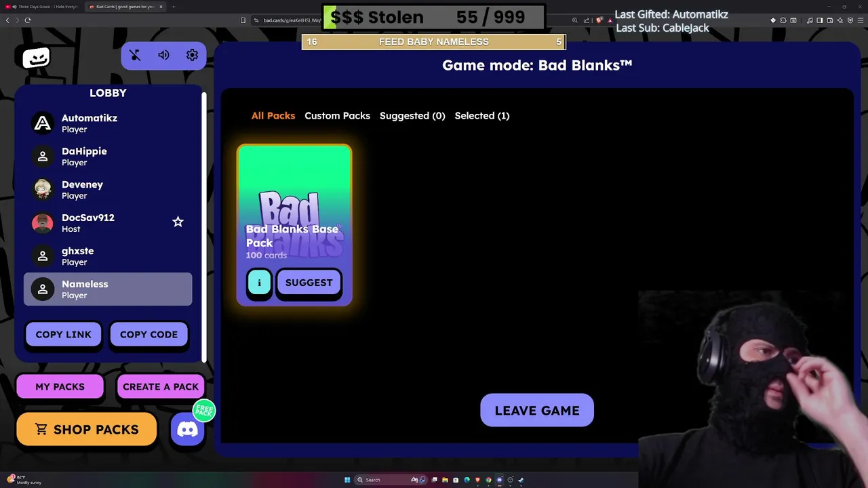
Task: Open File Explorer from taskbar
Action: [x=445, y=480]
